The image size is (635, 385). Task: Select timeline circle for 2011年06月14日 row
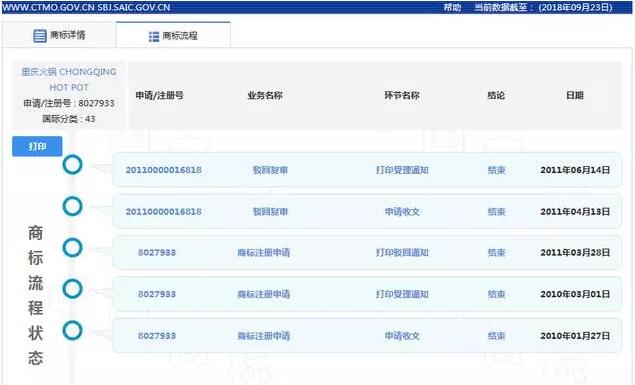click(x=72, y=165)
